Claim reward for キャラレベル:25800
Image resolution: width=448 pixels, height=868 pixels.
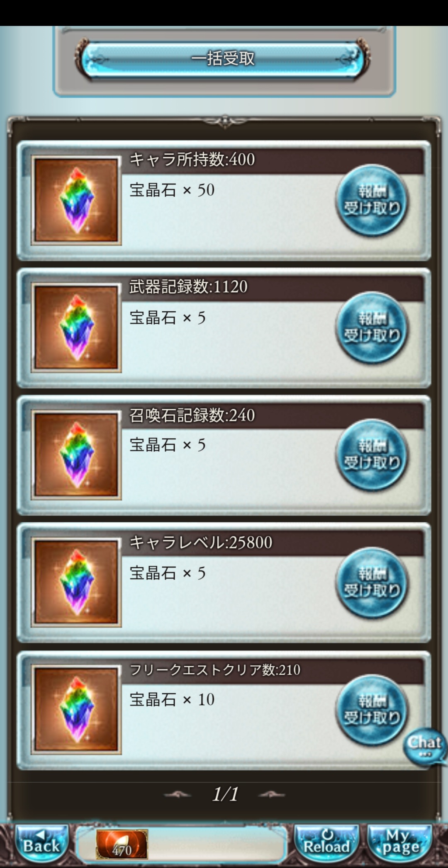click(372, 583)
